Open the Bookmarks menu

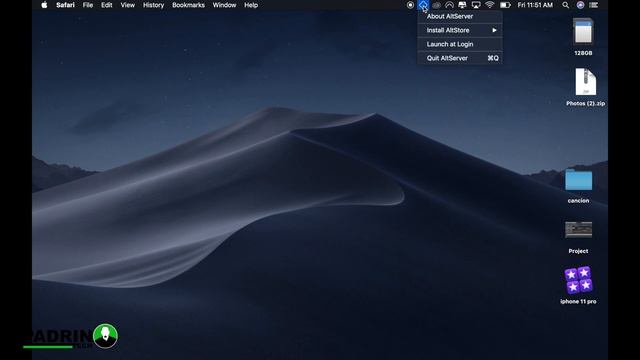[x=188, y=5]
